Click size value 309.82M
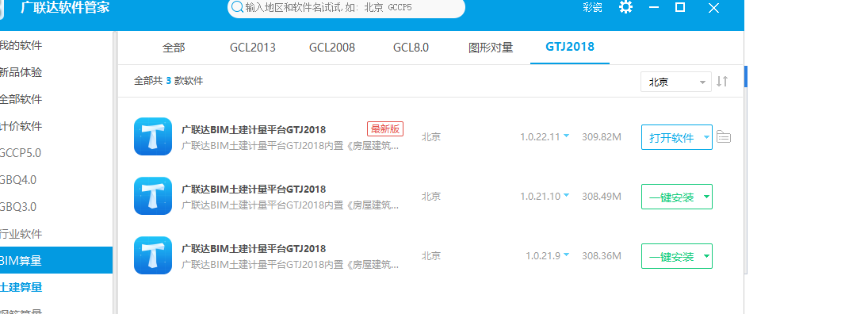Screen dimensions: 868x314 coord(602,137)
